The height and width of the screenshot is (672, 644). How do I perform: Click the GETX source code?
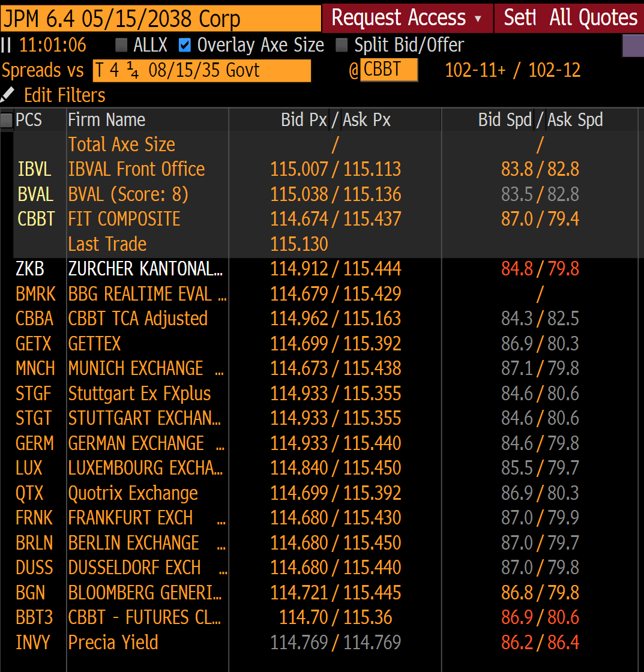pos(34,344)
